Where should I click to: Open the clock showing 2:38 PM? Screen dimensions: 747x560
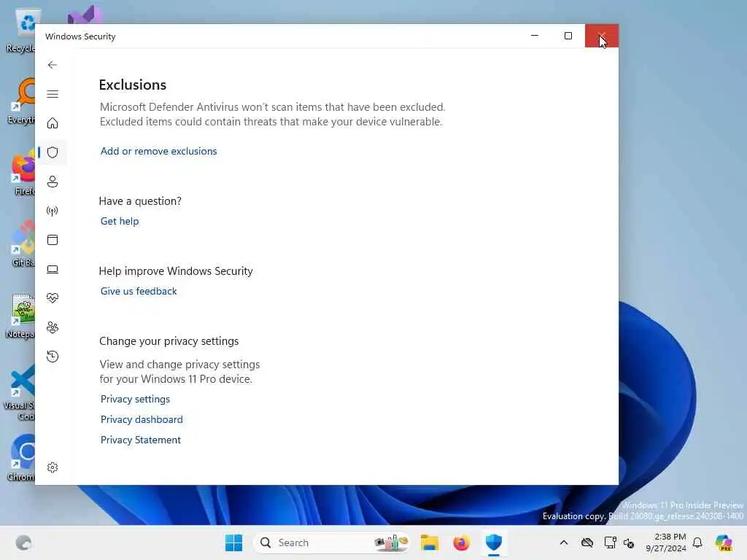coord(666,542)
